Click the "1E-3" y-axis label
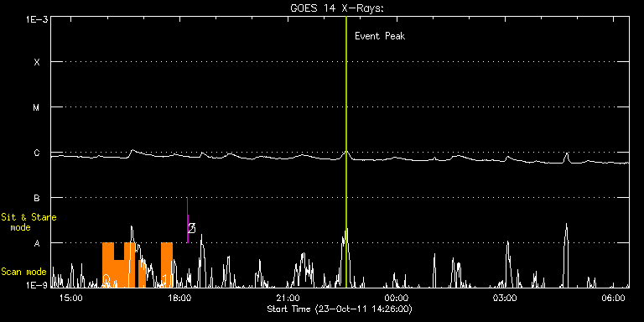Image resolution: width=644 pixels, height=322 pixels. pyautogui.click(x=36, y=19)
